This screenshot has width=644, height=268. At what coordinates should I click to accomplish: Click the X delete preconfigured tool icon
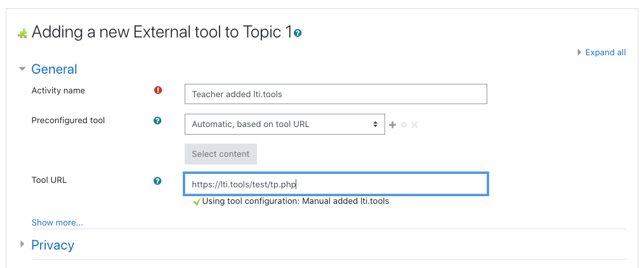coord(415,124)
